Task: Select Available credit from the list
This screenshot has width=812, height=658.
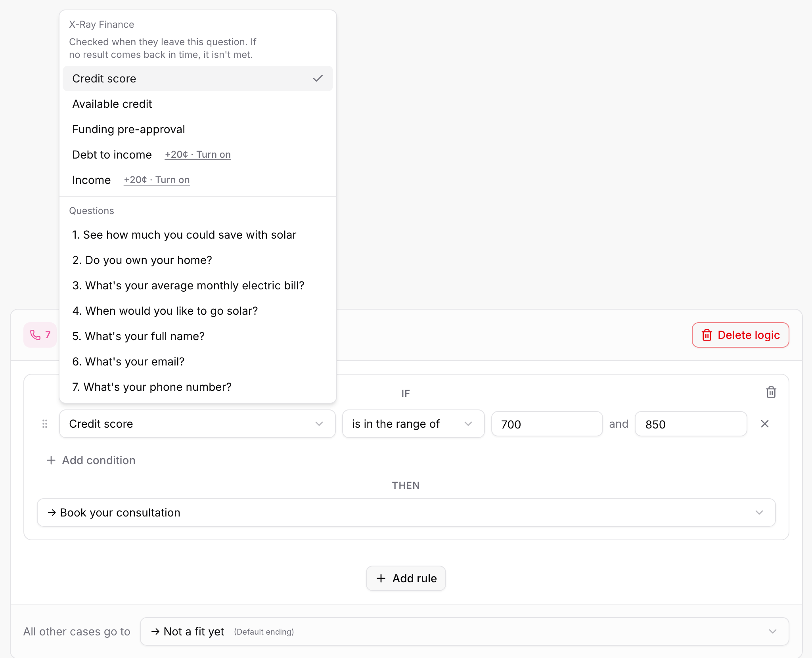Action: click(x=197, y=104)
